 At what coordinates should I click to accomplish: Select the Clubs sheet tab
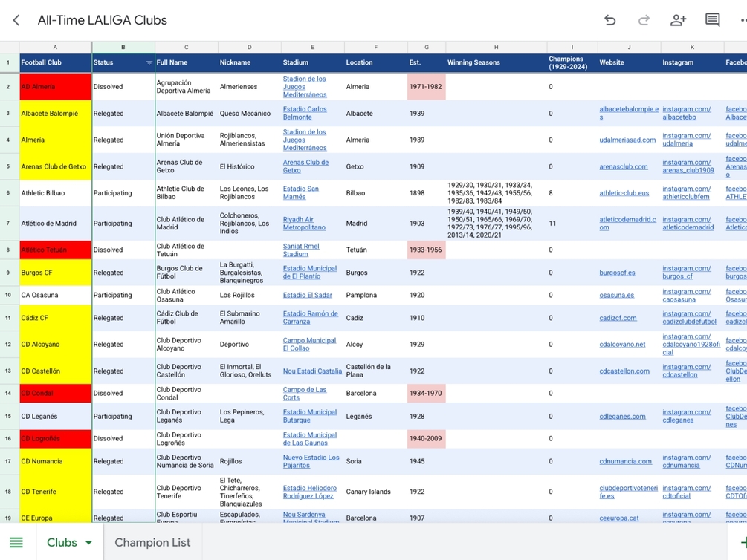click(62, 542)
